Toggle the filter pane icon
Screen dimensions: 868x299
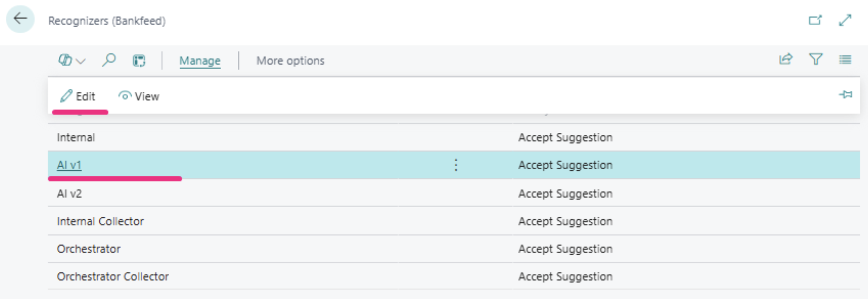[x=816, y=60]
